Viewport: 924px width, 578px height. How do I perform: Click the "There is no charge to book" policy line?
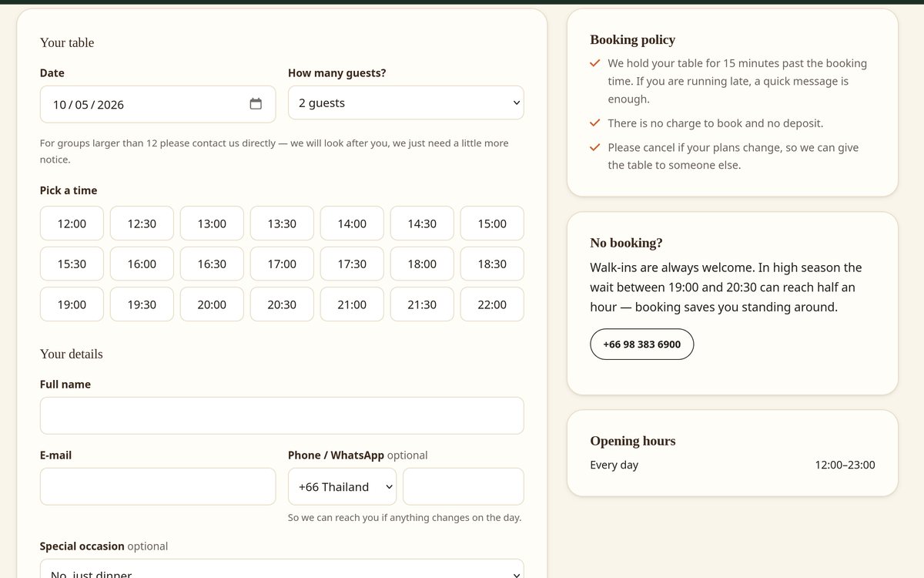(x=715, y=123)
